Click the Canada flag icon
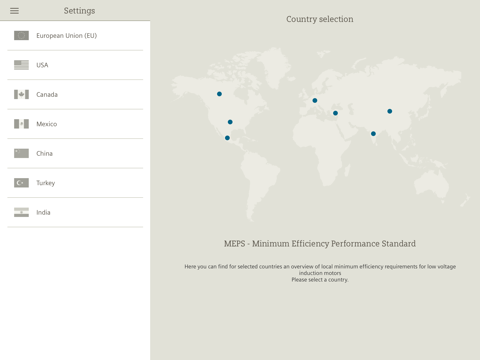 (21, 94)
